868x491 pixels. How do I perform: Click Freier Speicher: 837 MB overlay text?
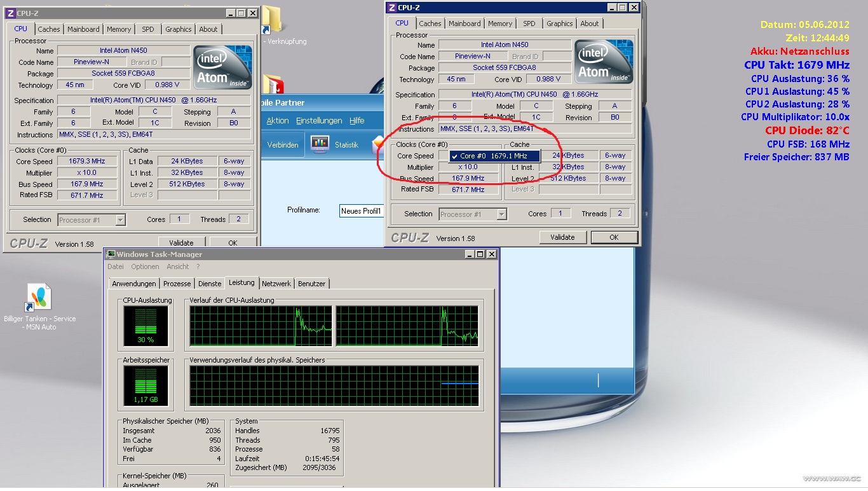pos(797,156)
